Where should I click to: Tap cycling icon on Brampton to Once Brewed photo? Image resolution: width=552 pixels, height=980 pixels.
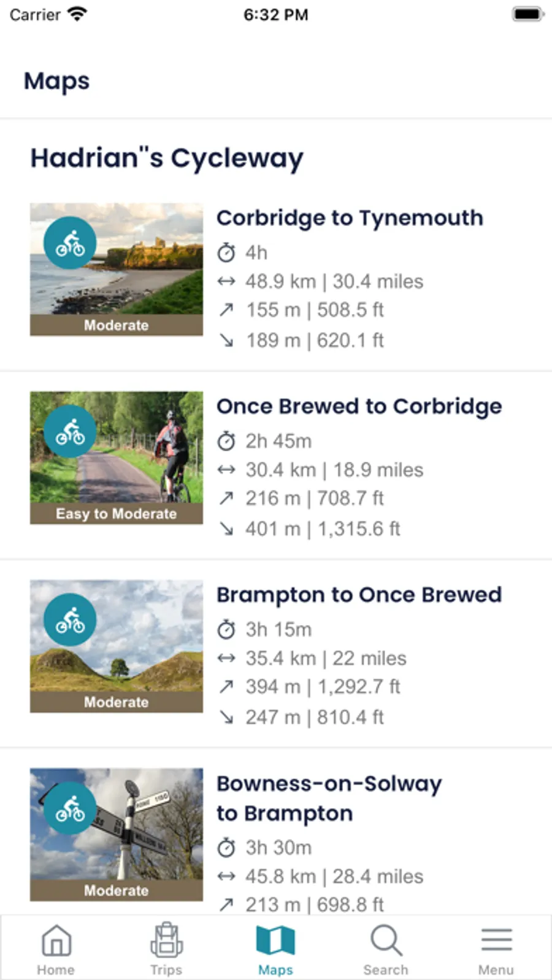70,619
